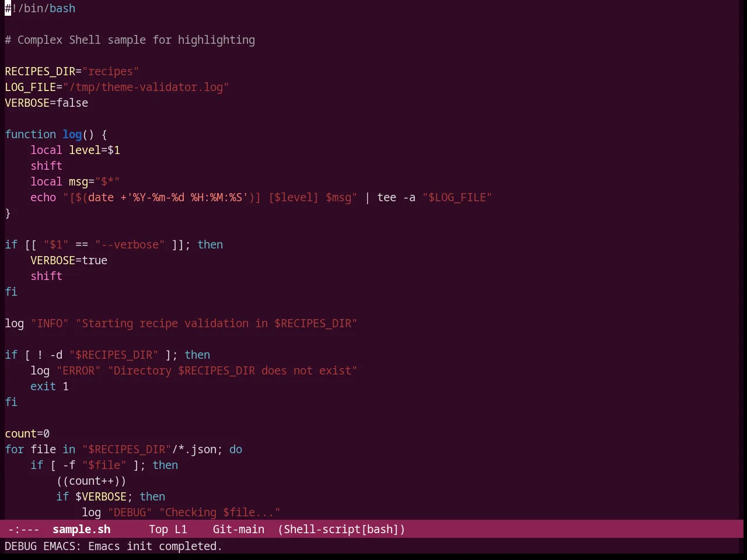The image size is (747, 560).
Task: Click the echo area message 'Emacs init completed.'
Action: (x=155, y=546)
